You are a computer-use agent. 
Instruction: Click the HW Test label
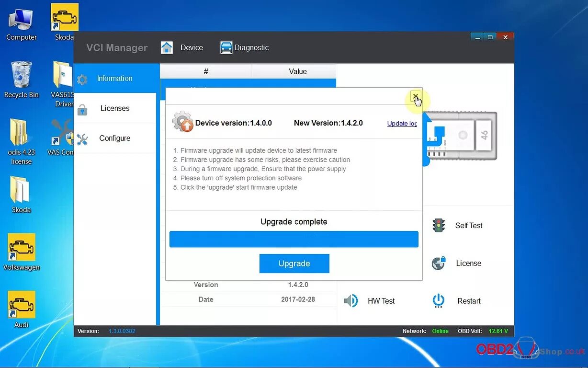pos(381,301)
